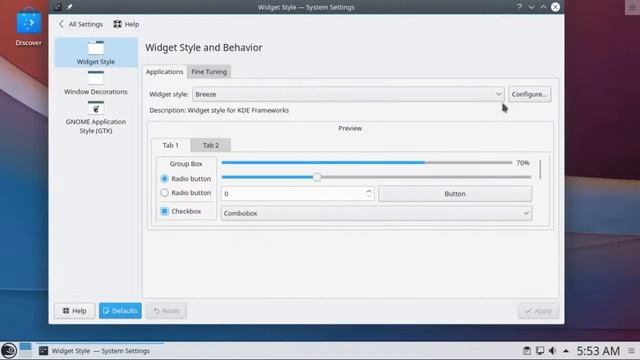This screenshot has height=360, width=640.
Task: Open the panel settings hamburger icon
Action: [631, 351]
